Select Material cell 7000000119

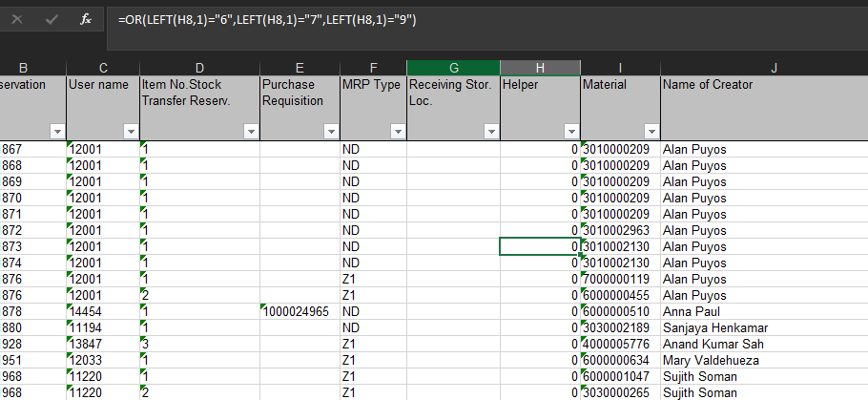tap(620, 279)
